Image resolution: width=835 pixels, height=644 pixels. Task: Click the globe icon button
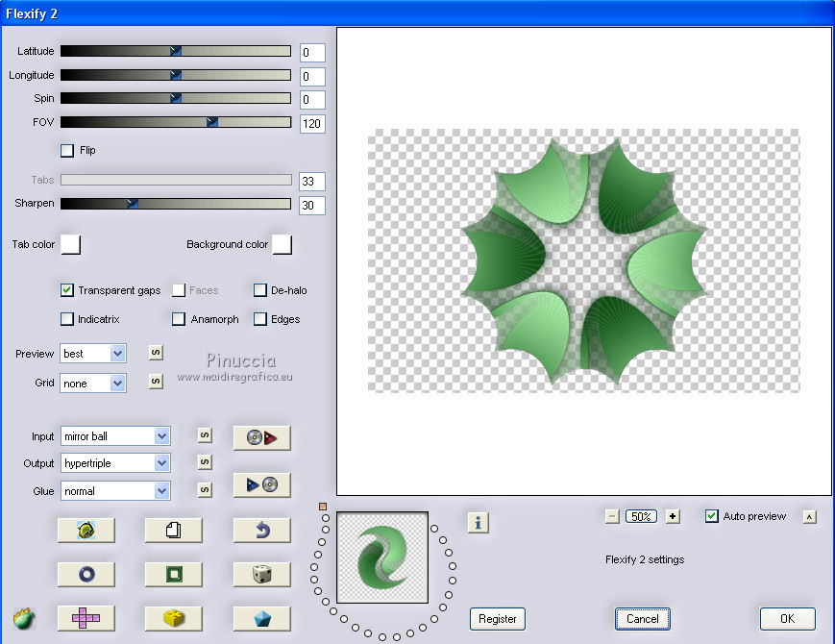coord(86,530)
